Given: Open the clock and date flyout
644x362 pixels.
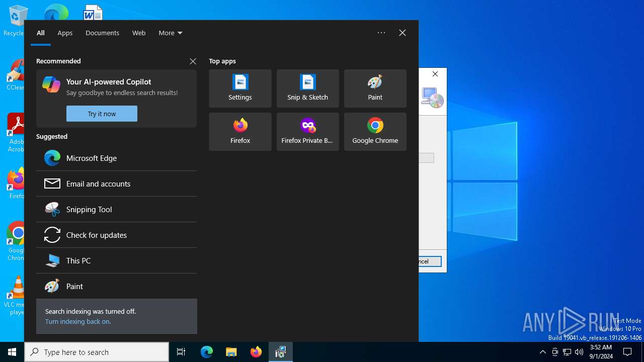Looking at the screenshot, I should (x=601, y=352).
